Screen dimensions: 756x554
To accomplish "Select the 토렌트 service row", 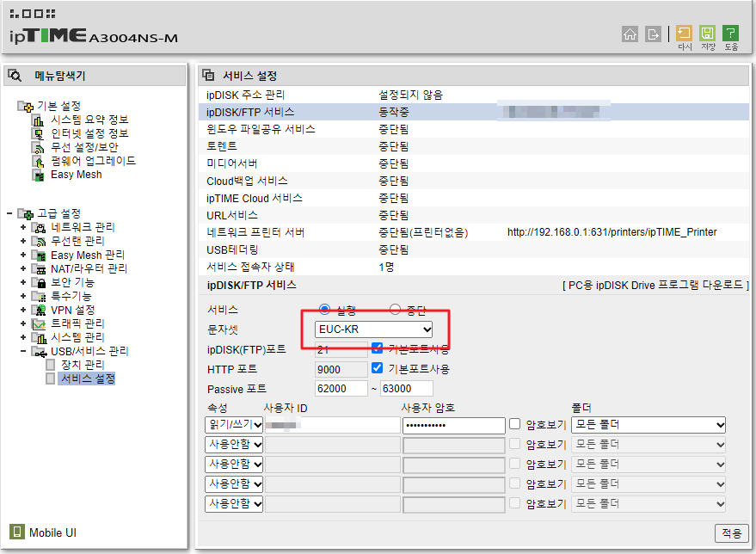I will (x=473, y=146).
